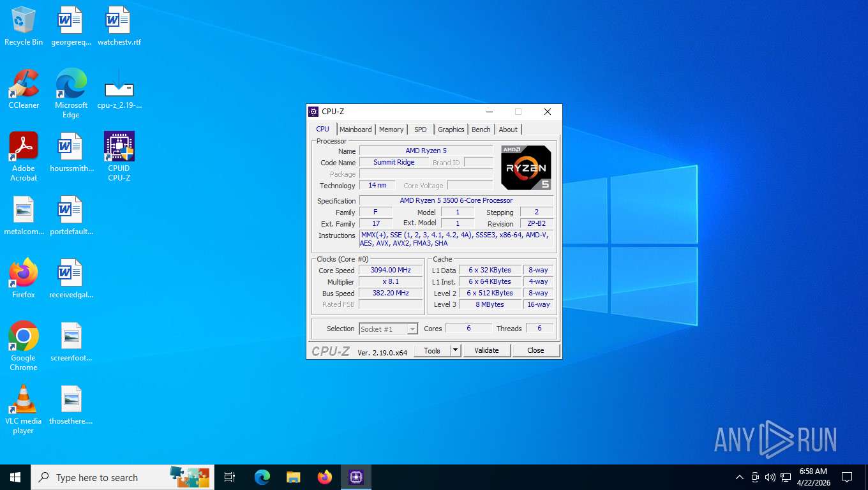This screenshot has width=868, height=490.
Task: Open the georgereq Word document icon
Action: (x=70, y=27)
